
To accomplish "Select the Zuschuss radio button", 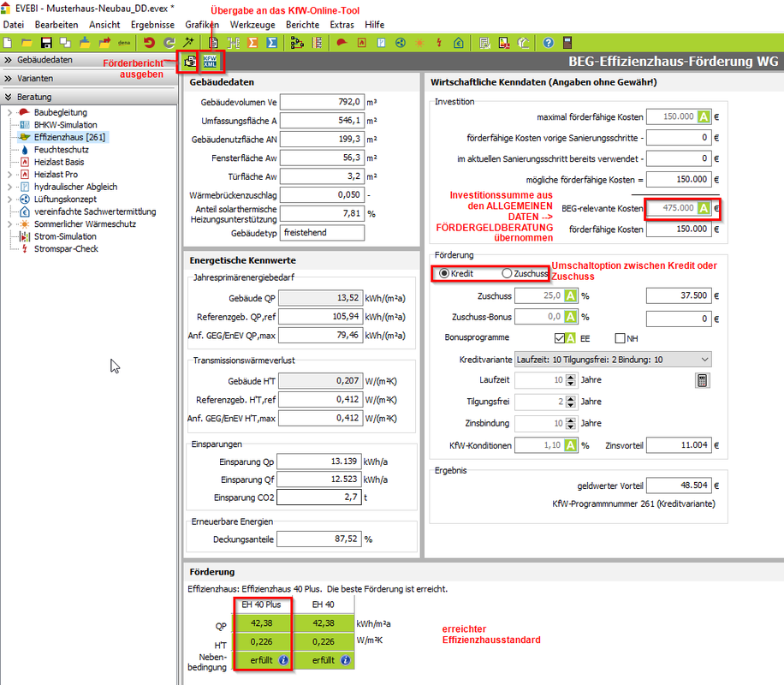I will (x=507, y=273).
